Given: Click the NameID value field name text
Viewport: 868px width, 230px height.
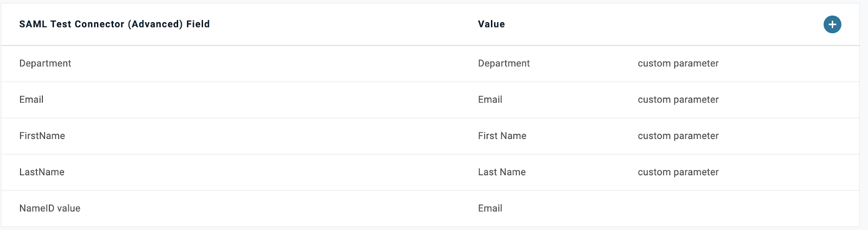Looking at the screenshot, I should [x=49, y=208].
